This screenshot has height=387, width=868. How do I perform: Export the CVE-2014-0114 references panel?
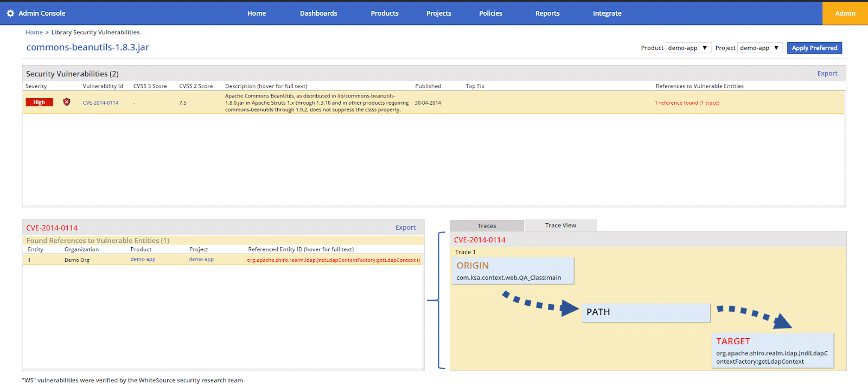[405, 228]
